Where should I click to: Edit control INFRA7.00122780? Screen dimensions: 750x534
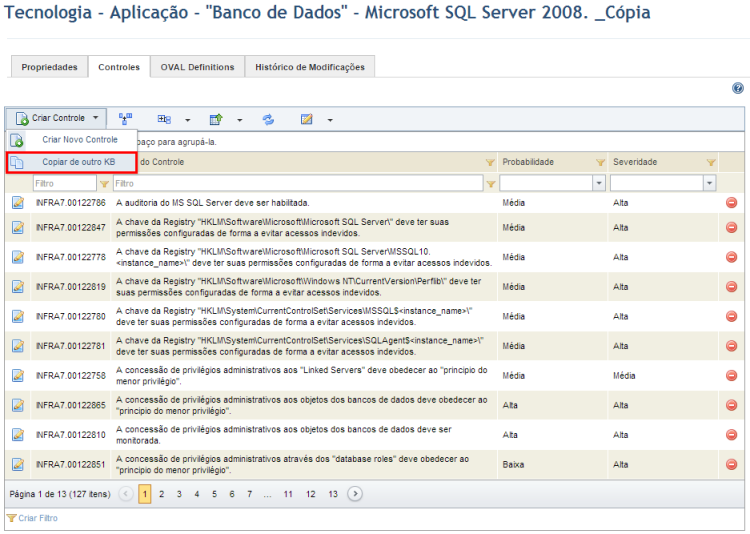coord(18,316)
